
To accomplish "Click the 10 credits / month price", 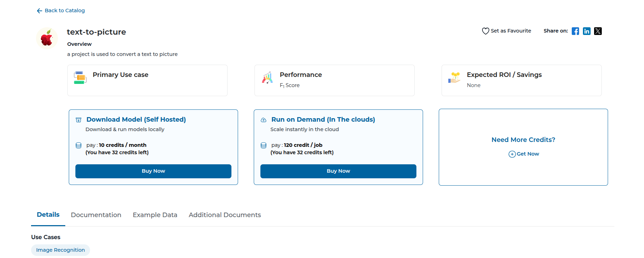I will pyautogui.click(x=123, y=145).
